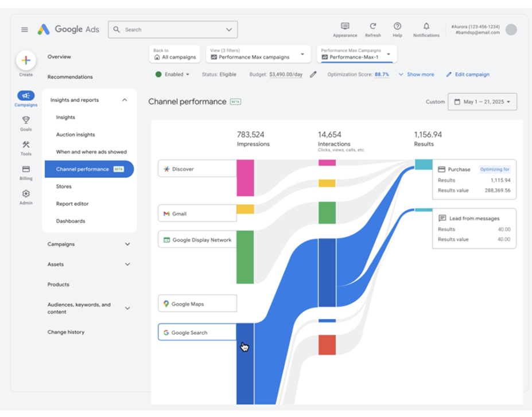Click the budget edit pencil icon
The width and height of the screenshot is (532, 417).
313,74
